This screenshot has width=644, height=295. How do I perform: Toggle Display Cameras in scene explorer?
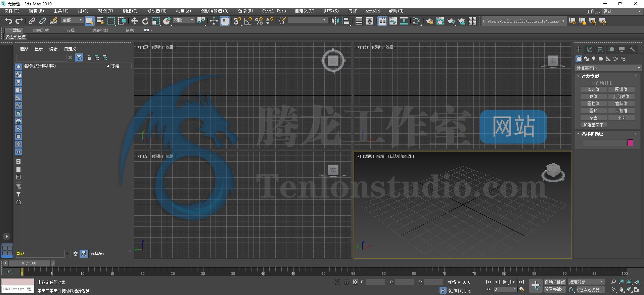18,90
